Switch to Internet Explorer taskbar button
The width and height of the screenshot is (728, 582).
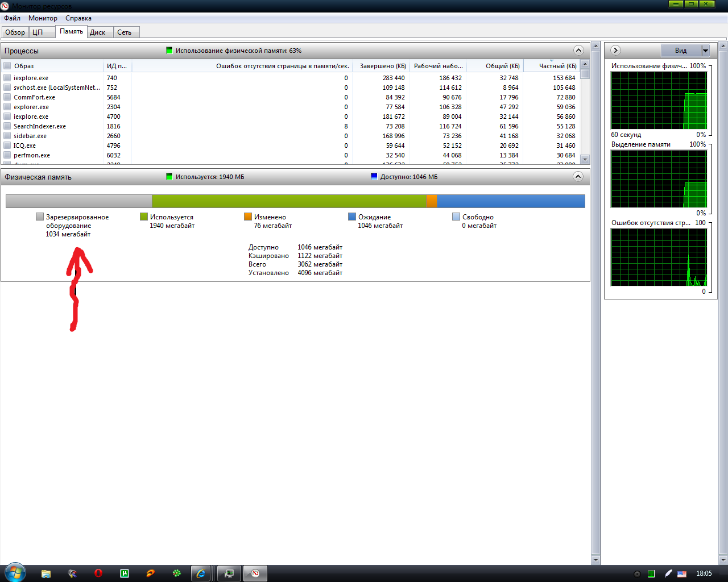(x=201, y=573)
